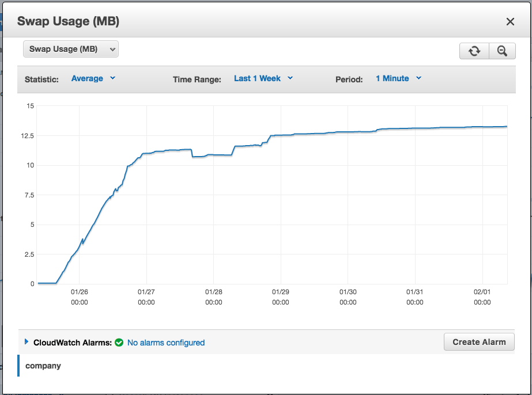The image size is (532, 395).
Task: Open the Period 1 Minute dropdown
Action: (398, 78)
